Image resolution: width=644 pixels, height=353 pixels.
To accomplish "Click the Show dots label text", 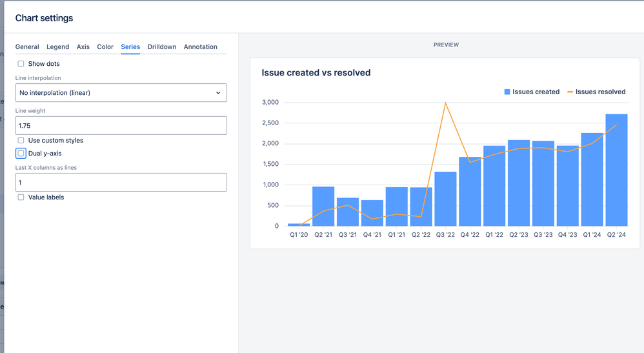I will click(x=44, y=64).
